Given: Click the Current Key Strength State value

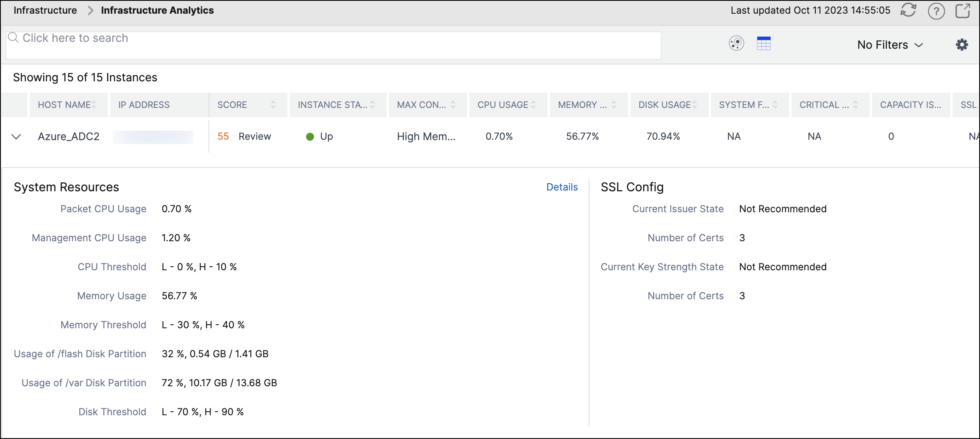Looking at the screenshot, I should point(783,267).
